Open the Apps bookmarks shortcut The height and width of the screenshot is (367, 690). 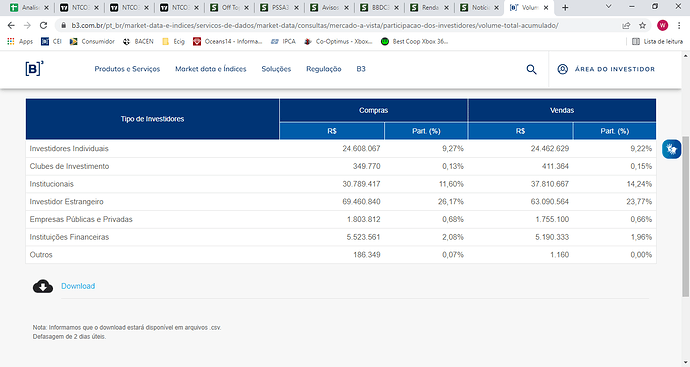tap(20, 41)
